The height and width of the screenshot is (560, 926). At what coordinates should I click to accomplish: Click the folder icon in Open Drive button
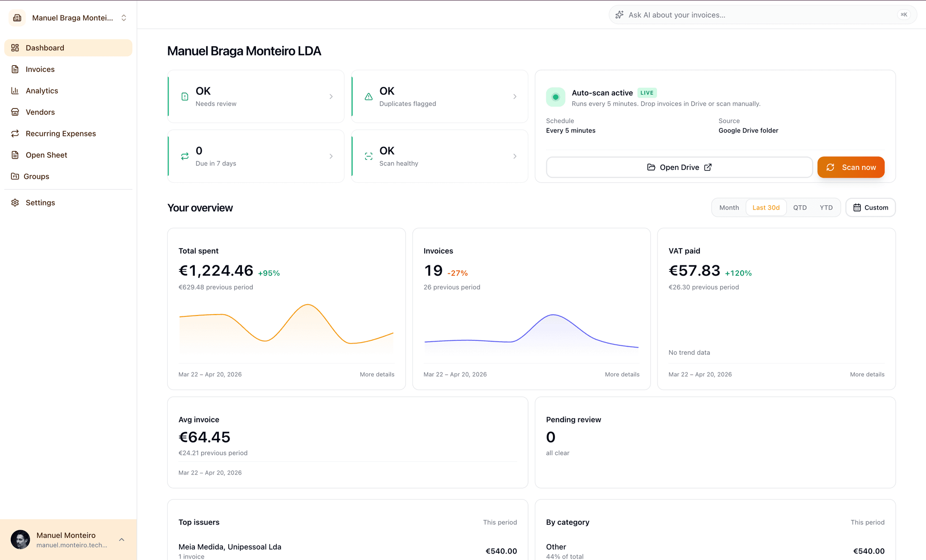point(651,167)
